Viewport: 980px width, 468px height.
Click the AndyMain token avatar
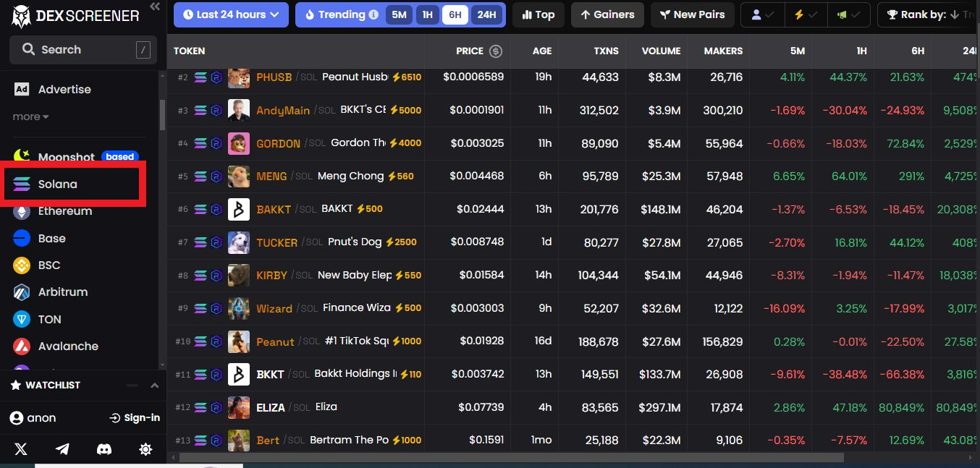239,110
